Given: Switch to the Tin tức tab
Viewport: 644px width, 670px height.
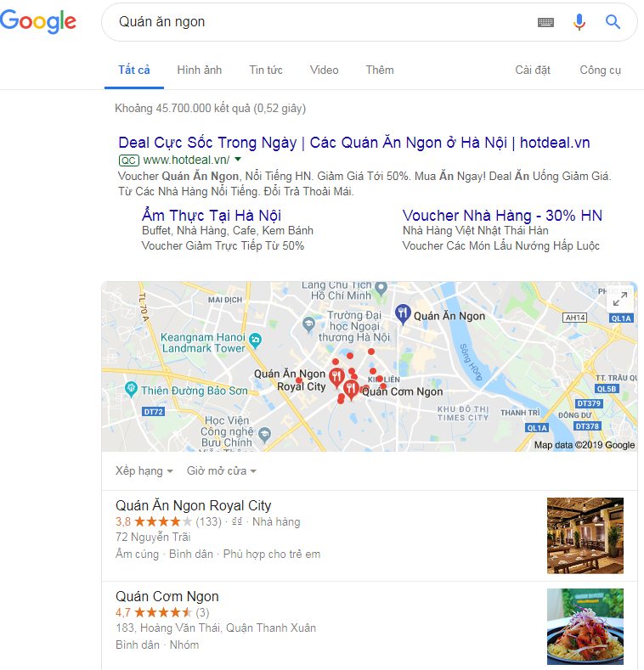Looking at the screenshot, I should pos(266,70).
